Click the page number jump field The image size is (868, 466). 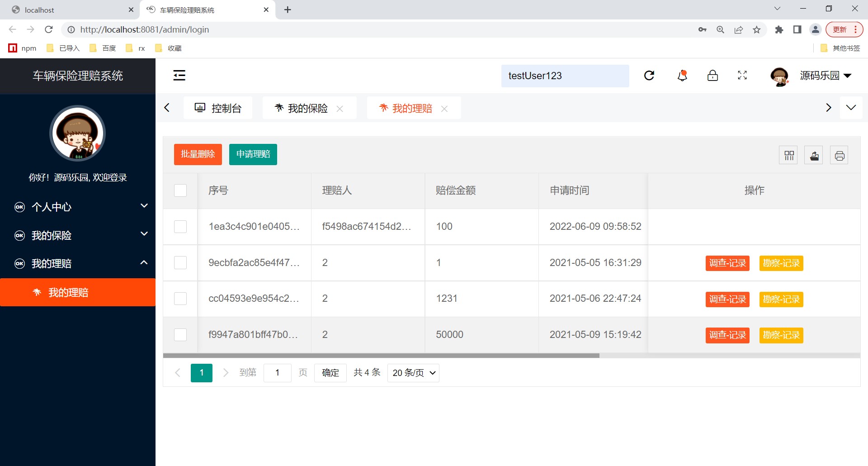pyautogui.click(x=277, y=373)
